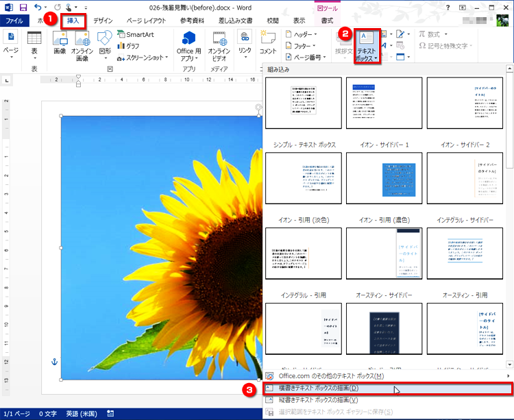This screenshot has width=514, height=420.
Task: Click 0 文字 word count in status bar
Action: pos(48,414)
